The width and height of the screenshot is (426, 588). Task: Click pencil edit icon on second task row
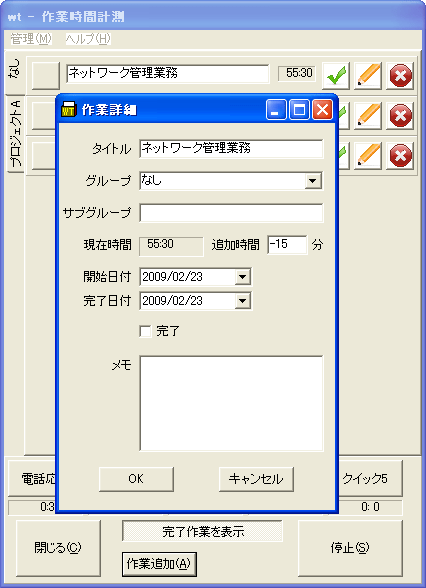click(368, 116)
